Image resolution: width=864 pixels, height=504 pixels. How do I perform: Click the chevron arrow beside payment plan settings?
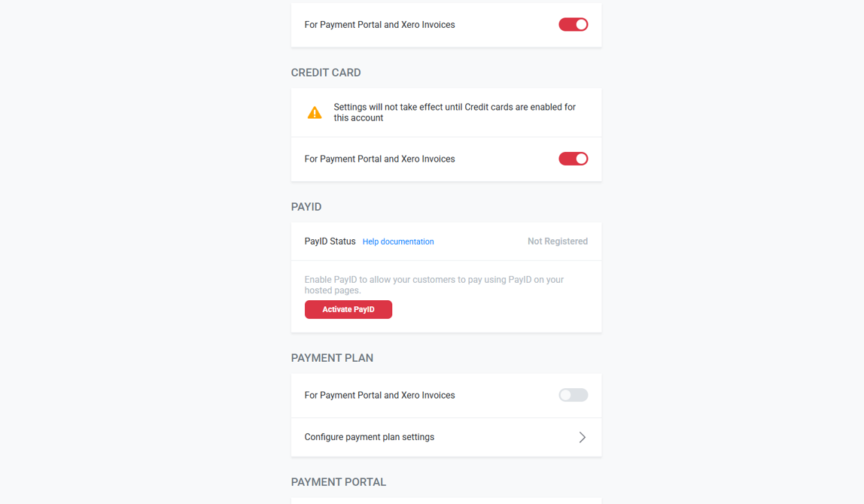pyautogui.click(x=582, y=437)
